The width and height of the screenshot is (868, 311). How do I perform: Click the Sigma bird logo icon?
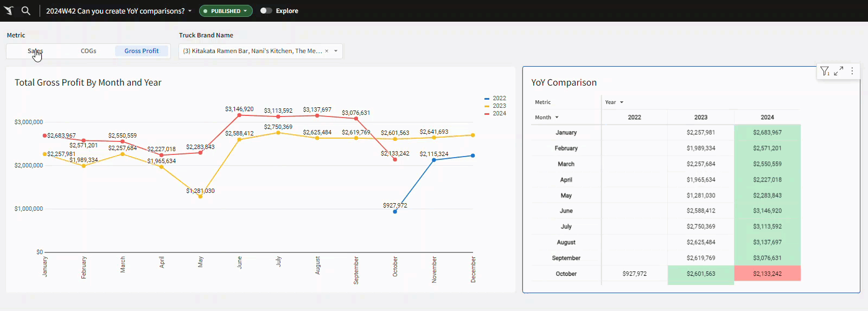[9, 11]
